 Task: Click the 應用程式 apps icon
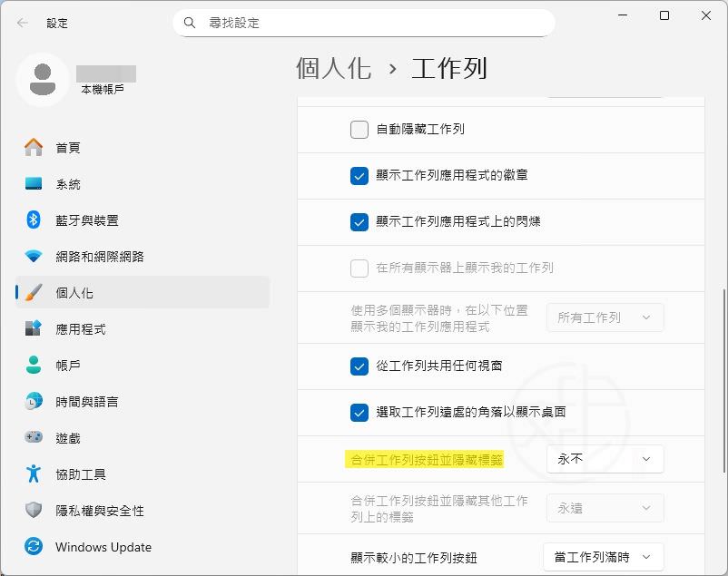[34, 328]
